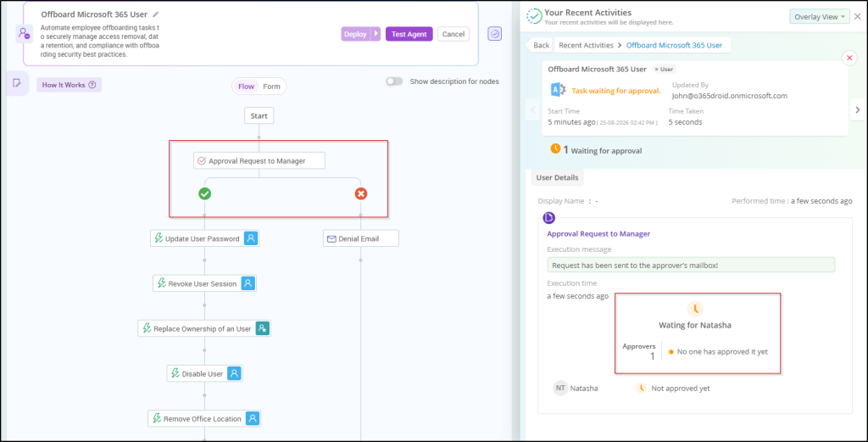Click the envelope icon on Denial Email
The height and width of the screenshot is (442, 868).
click(x=331, y=238)
